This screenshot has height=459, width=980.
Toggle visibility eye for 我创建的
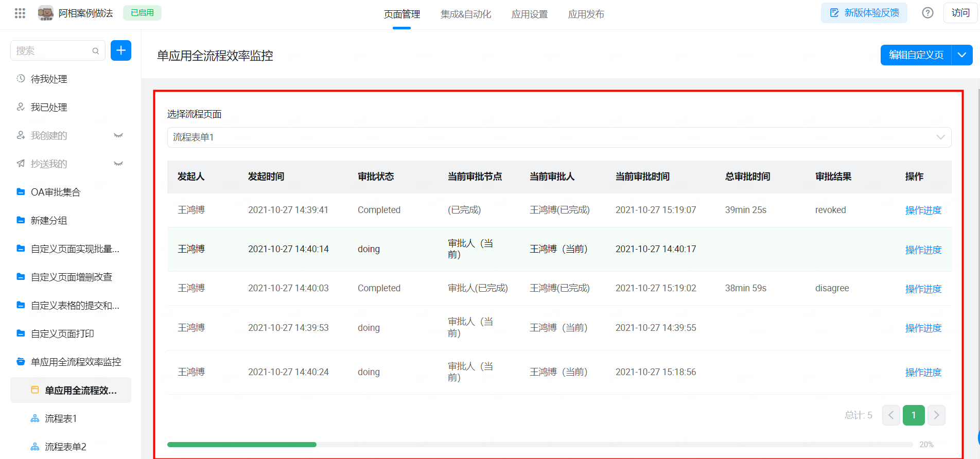point(118,135)
